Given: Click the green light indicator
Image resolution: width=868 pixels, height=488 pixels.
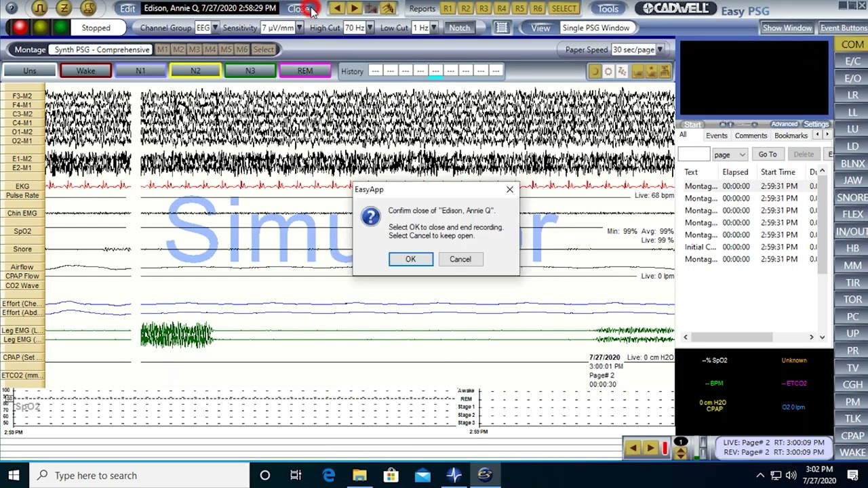Looking at the screenshot, I should pos(61,28).
